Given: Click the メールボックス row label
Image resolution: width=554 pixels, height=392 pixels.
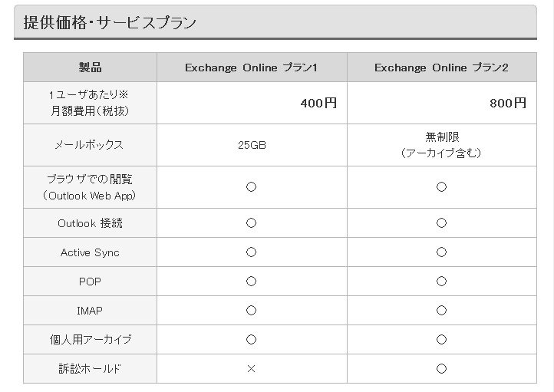Looking at the screenshot, I should point(90,145).
